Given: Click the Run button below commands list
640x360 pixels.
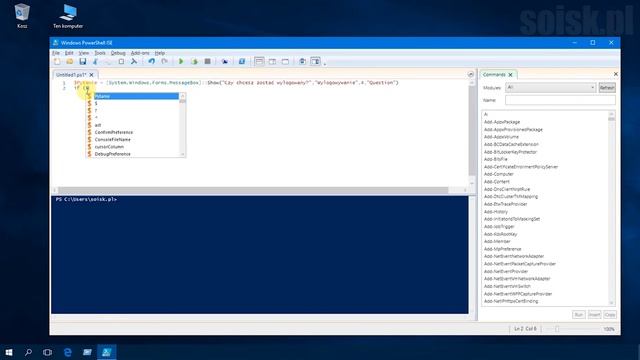Looking at the screenshot, I should click(578, 315).
